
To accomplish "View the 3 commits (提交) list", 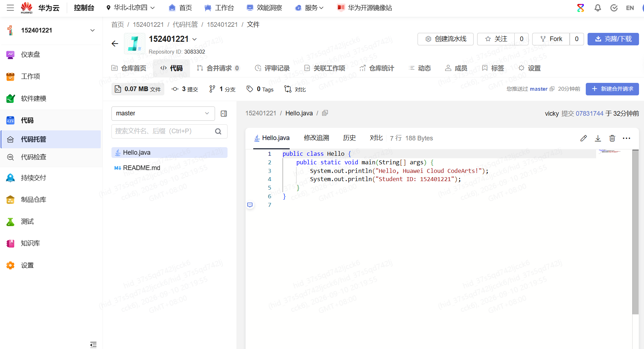I will coord(185,89).
